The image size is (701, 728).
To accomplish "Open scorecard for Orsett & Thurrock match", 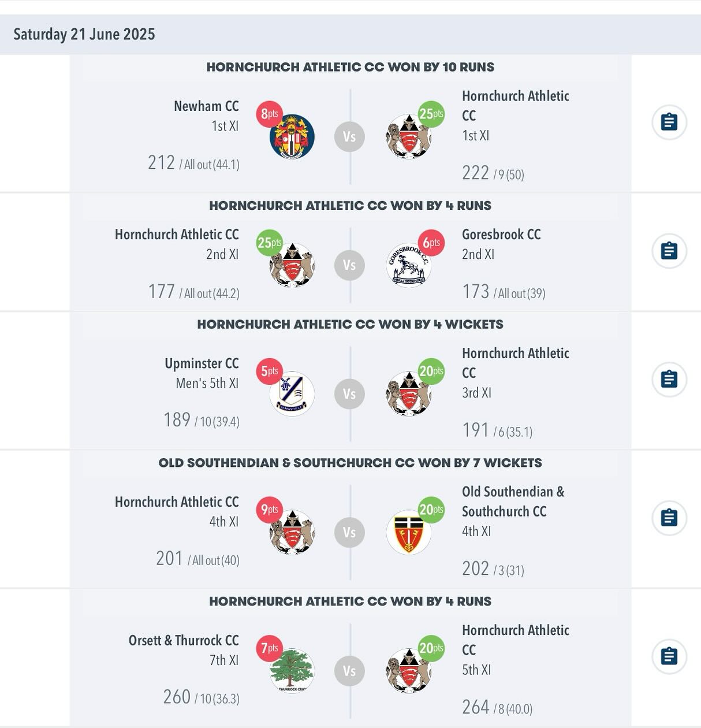I will click(669, 656).
